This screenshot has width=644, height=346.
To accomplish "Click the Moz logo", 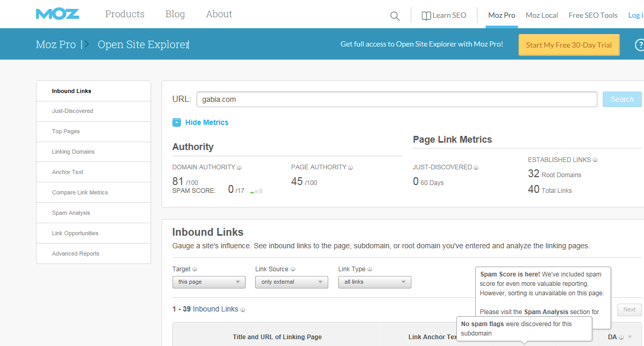I will tap(57, 14).
